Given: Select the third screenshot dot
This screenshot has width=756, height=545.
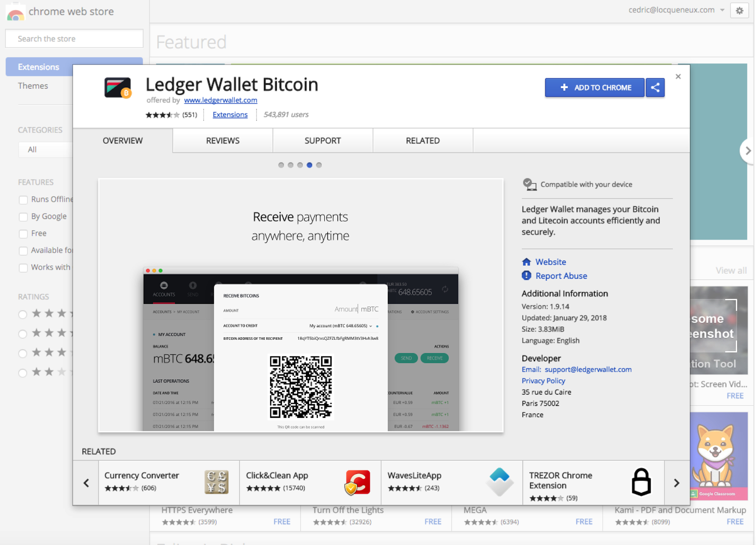Looking at the screenshot, I should pyautogui.click(x=300, y=165).
